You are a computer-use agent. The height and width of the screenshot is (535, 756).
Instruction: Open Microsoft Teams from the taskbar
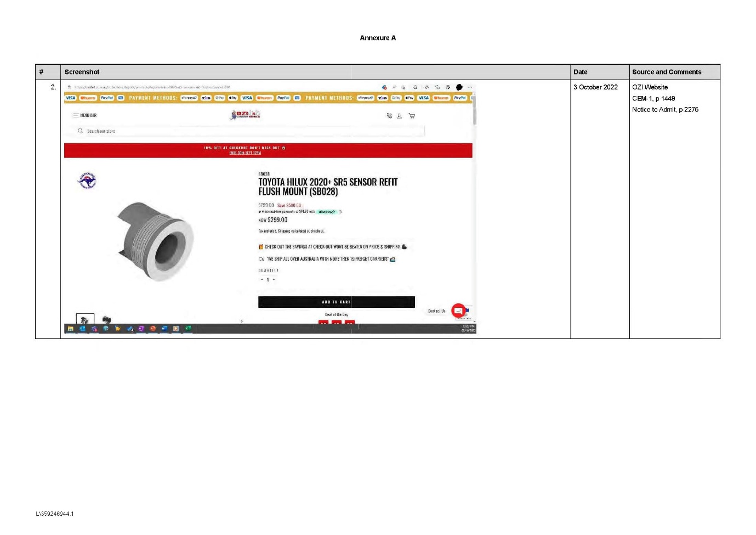tap(94, 329)
